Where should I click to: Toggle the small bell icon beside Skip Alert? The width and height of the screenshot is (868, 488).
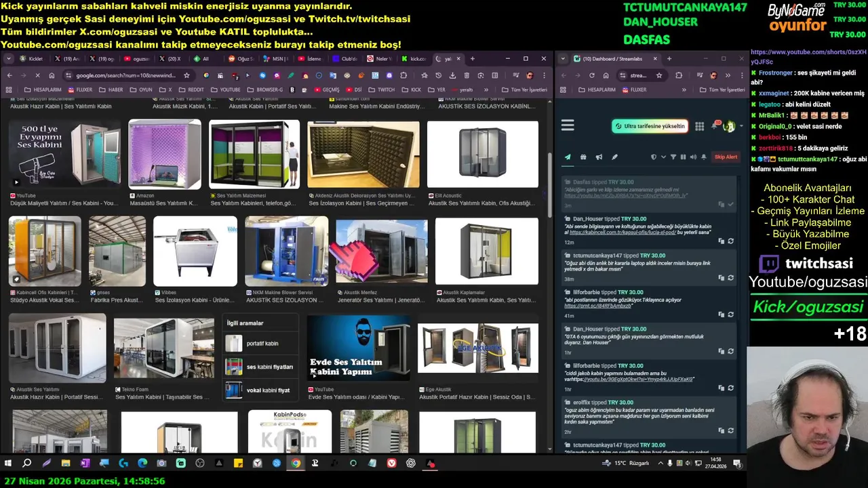click(704, 157)
